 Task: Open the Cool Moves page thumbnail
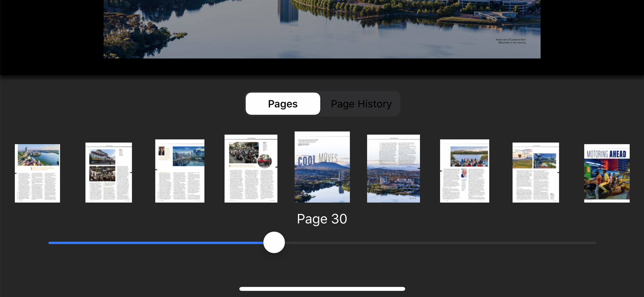click(x=322, y=167)
